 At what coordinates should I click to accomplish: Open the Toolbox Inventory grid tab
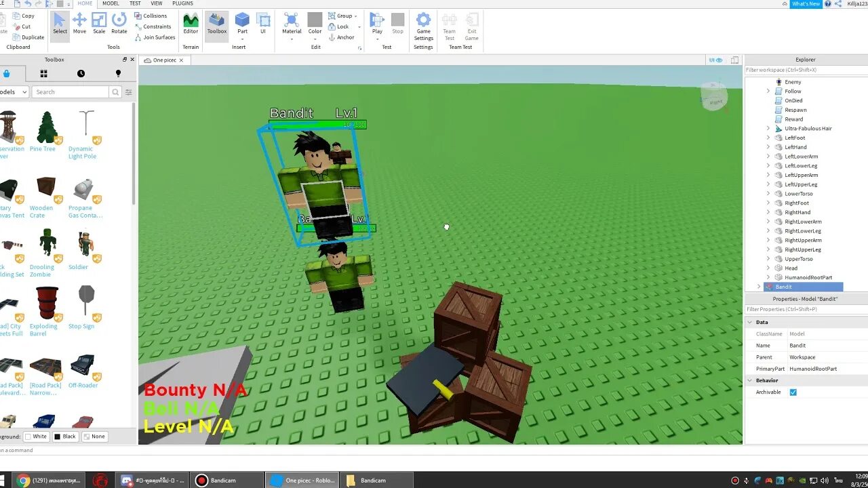pyautogui.click(x=43, y=73)
